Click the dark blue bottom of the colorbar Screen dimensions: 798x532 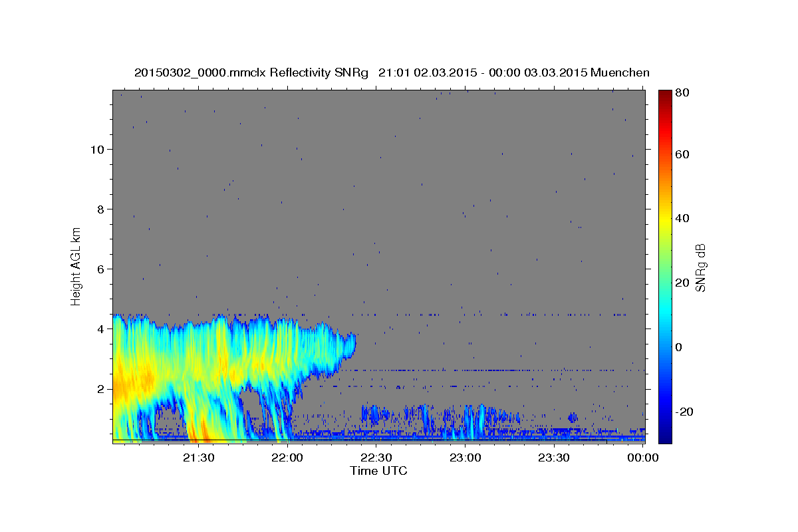(664, 436)
